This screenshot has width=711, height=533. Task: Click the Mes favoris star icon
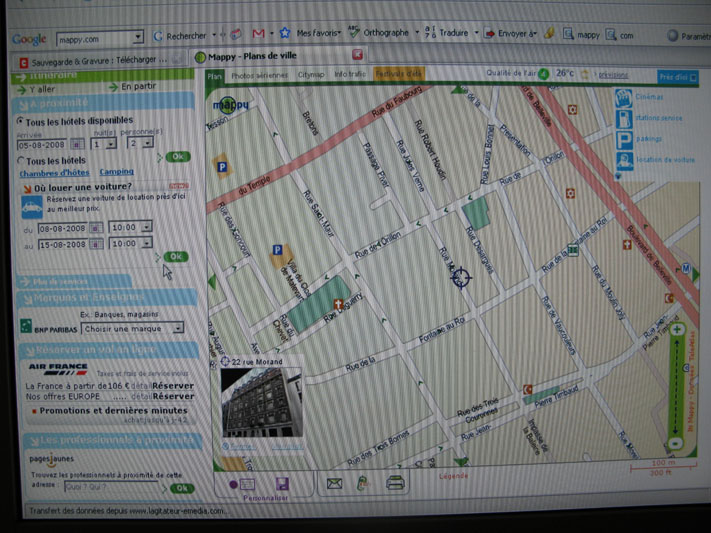285,33
